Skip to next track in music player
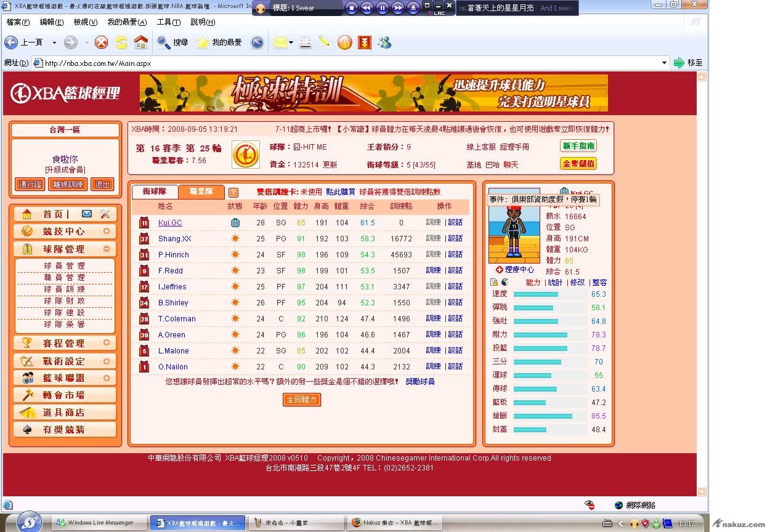This screenshot has width=770, height=532. pyautogui.click(x=397, y=8)
